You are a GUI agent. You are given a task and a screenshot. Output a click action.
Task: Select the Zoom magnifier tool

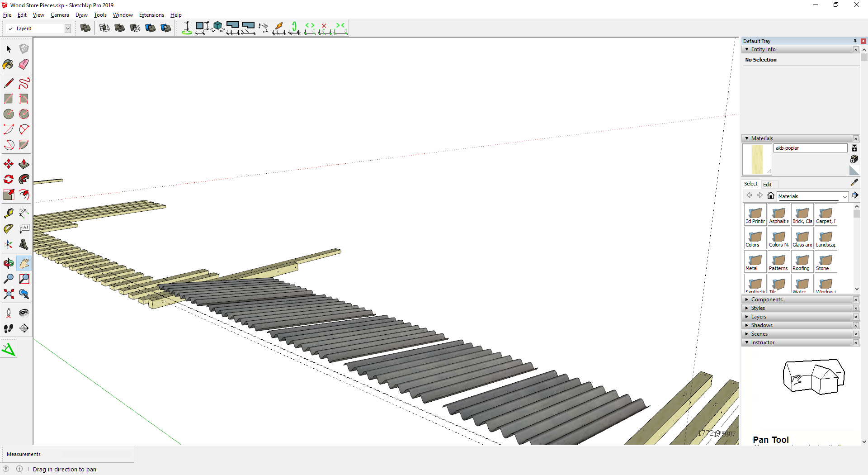coord(9,279)
